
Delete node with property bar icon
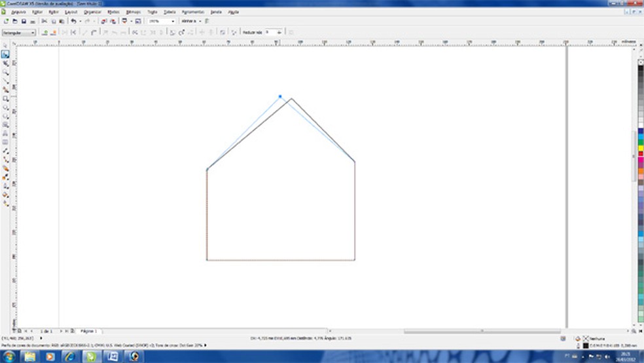coord(54,32)
